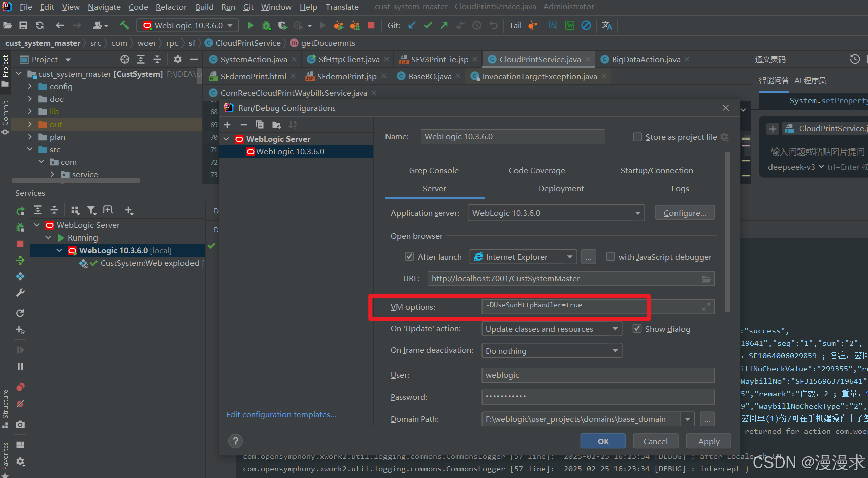Click the red Stop button in main toolbar

click(371, 25)
